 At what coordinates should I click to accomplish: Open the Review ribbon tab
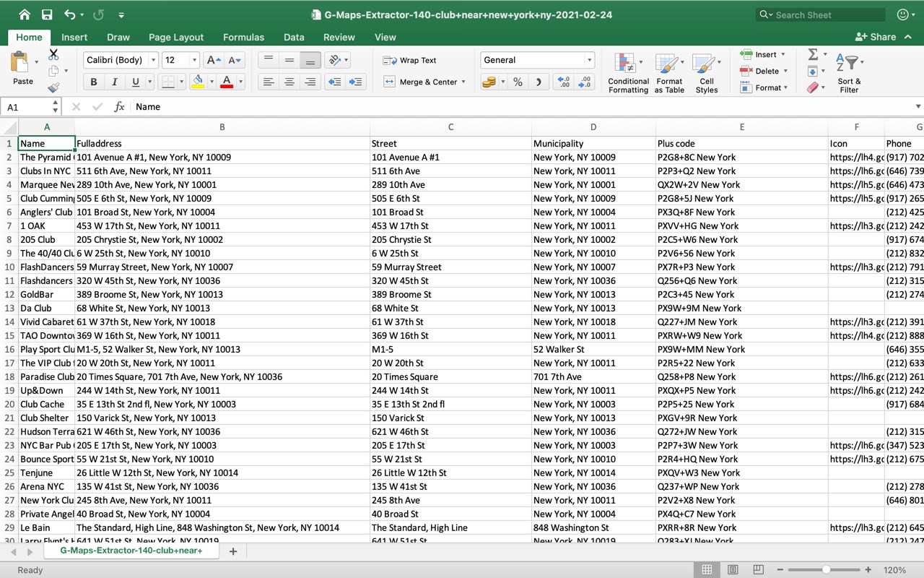coord(339,37)
